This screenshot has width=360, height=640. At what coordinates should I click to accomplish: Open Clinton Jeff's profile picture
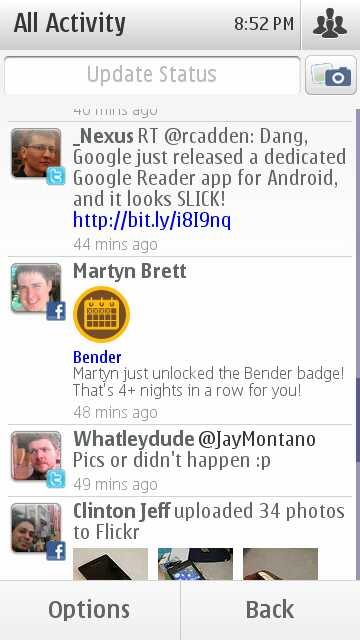click(36, 528)
